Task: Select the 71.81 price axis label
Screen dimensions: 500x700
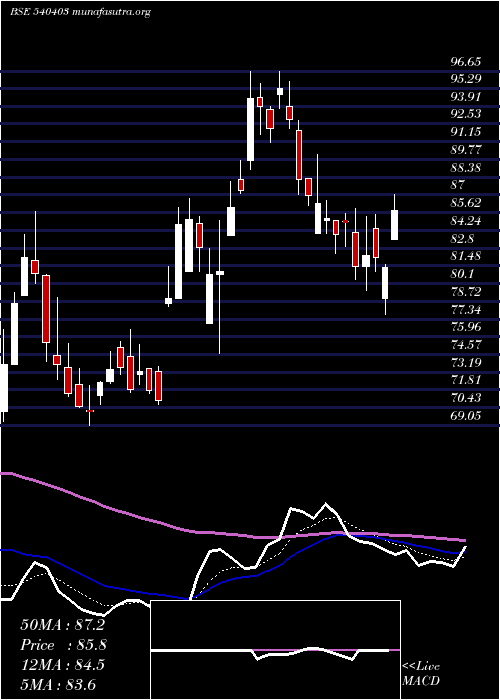Action: 466,380
